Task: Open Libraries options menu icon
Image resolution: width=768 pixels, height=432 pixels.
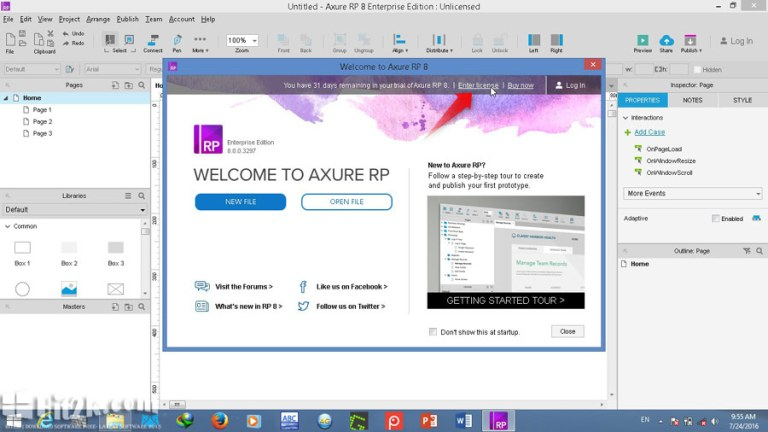Action: click(128, 195)
